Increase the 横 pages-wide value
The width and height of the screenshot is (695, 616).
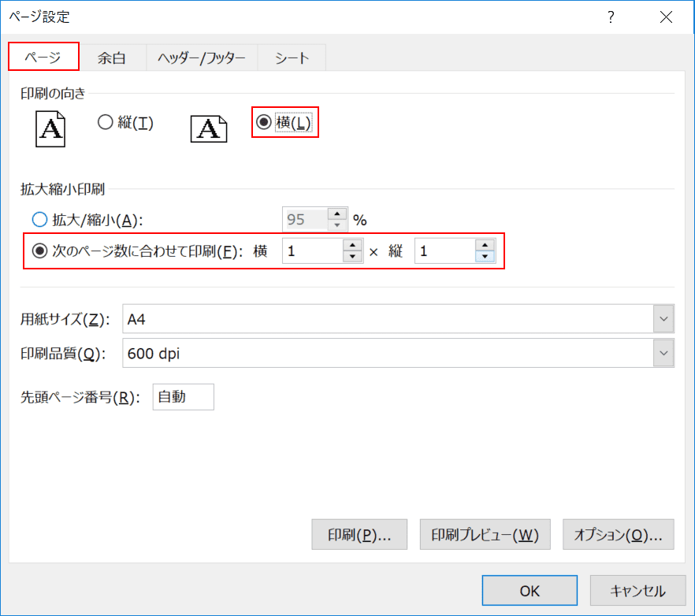coord(352,245)
